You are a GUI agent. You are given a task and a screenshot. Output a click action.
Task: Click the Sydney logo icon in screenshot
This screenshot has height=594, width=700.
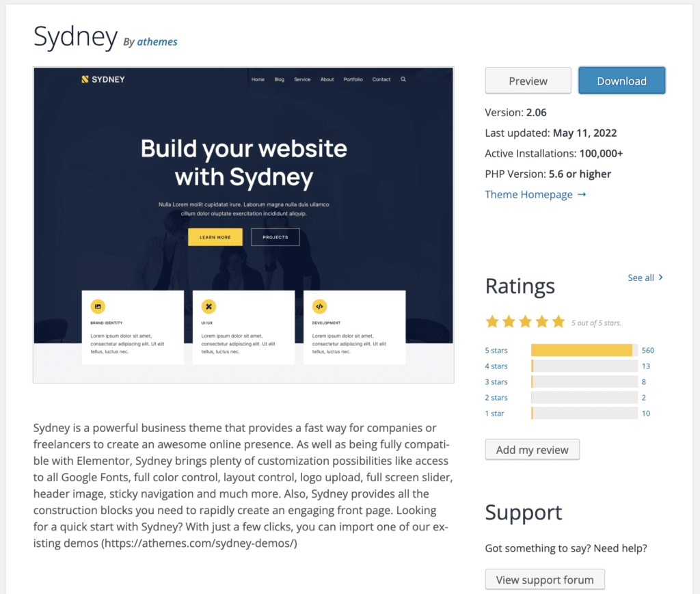(x=85, y=79)
